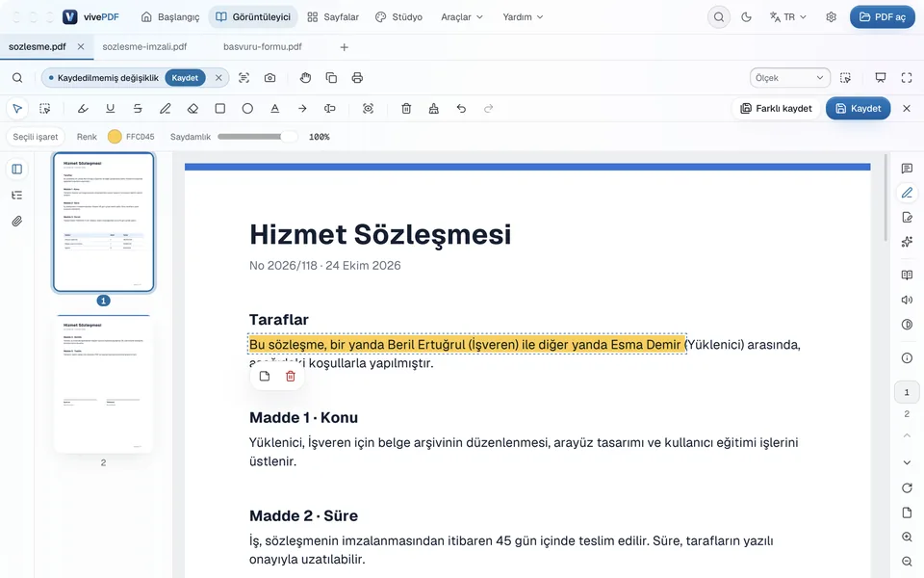The height and width of the screenshot is (578, 924).
Task: Switch to Sayfalar view
Action: tap(333, 17)
